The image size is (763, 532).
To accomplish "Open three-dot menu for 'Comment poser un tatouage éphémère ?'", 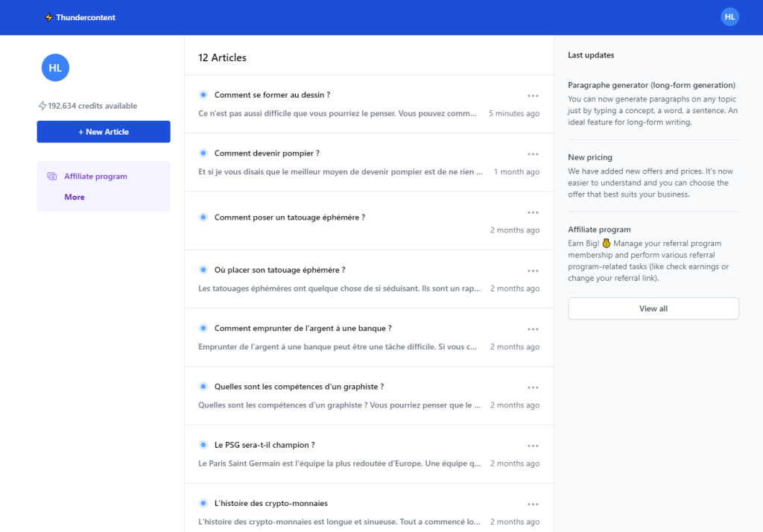I will point(533,212).
